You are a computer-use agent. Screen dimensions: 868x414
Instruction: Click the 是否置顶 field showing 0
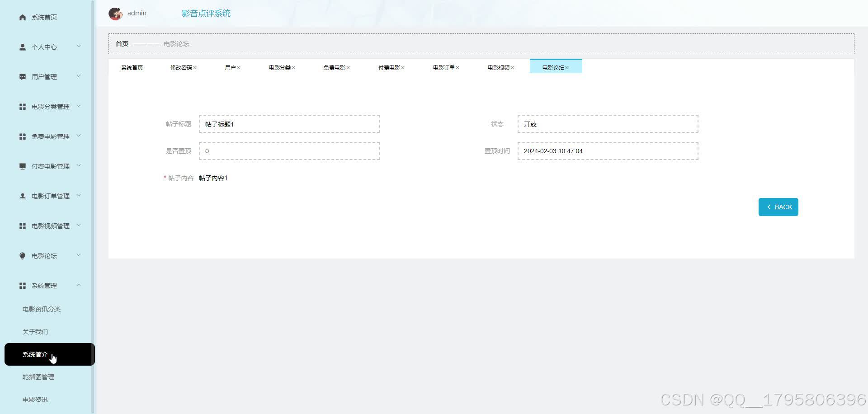point(289,151)
